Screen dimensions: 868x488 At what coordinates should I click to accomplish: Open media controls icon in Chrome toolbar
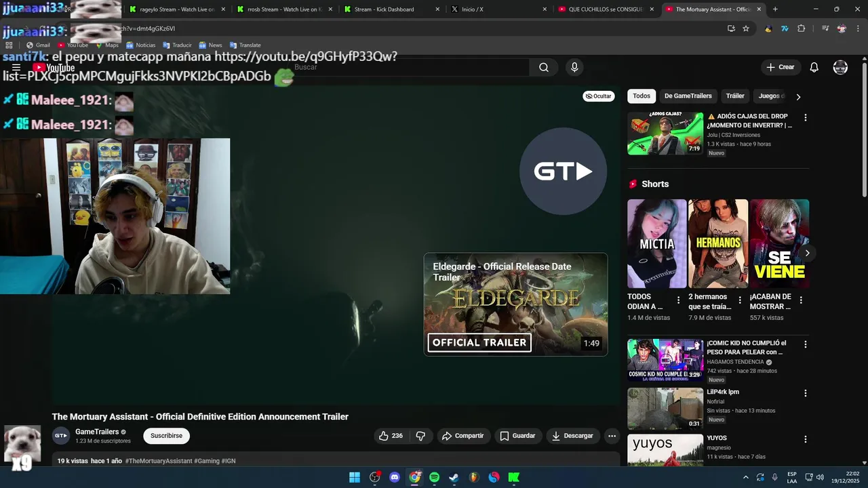tap(825, 28)
